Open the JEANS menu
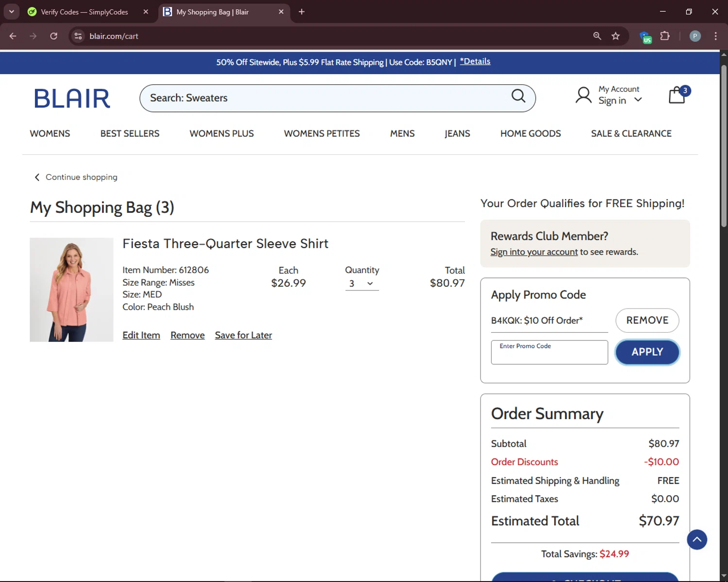 pyautogui.click(x=457, y=133)
